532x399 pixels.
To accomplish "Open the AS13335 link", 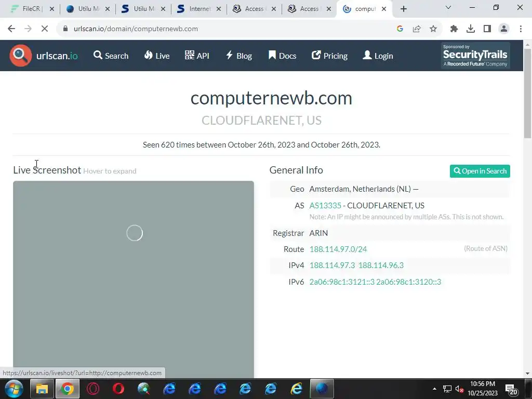I will click(325, 206).
